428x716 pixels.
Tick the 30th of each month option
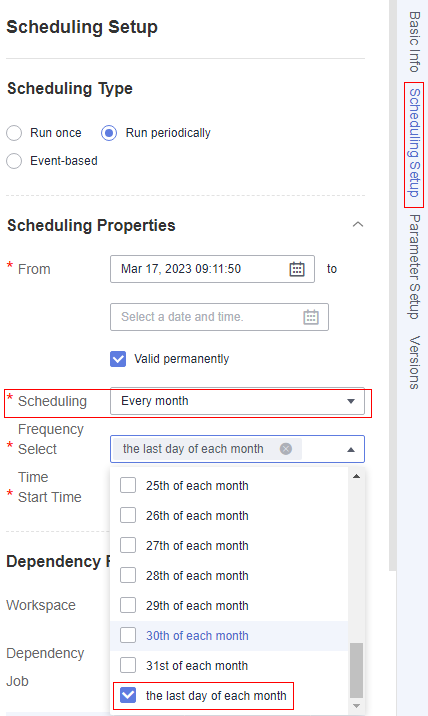coord(128,635)
